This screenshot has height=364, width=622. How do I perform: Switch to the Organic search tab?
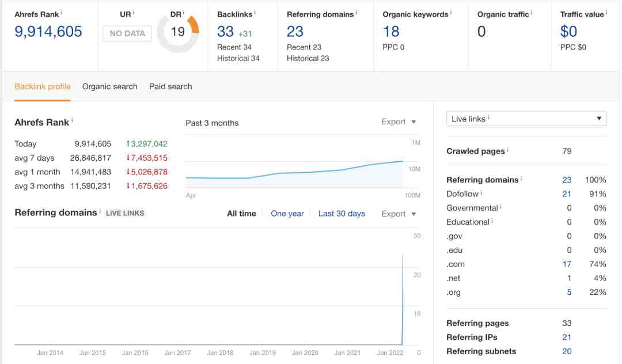coord(109,86)
